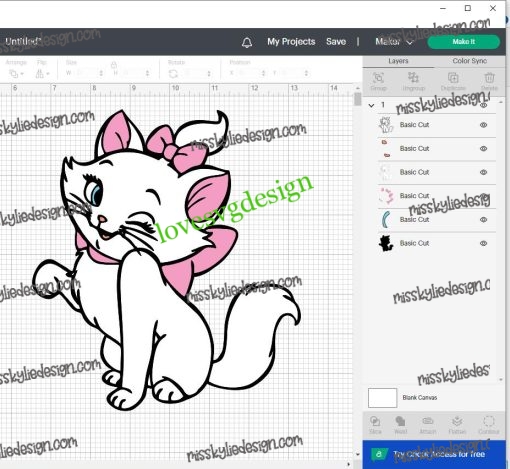Select the cat outline layer thumbnail
Image resolution: width=510 pixels, height=469 pixels.
click(386, 125)
